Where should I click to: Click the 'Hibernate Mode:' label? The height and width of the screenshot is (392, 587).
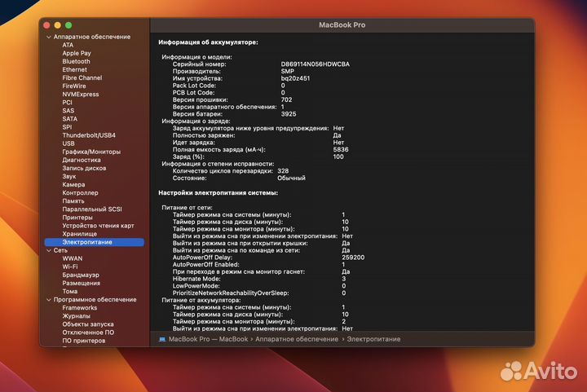(x=196, y=279)
